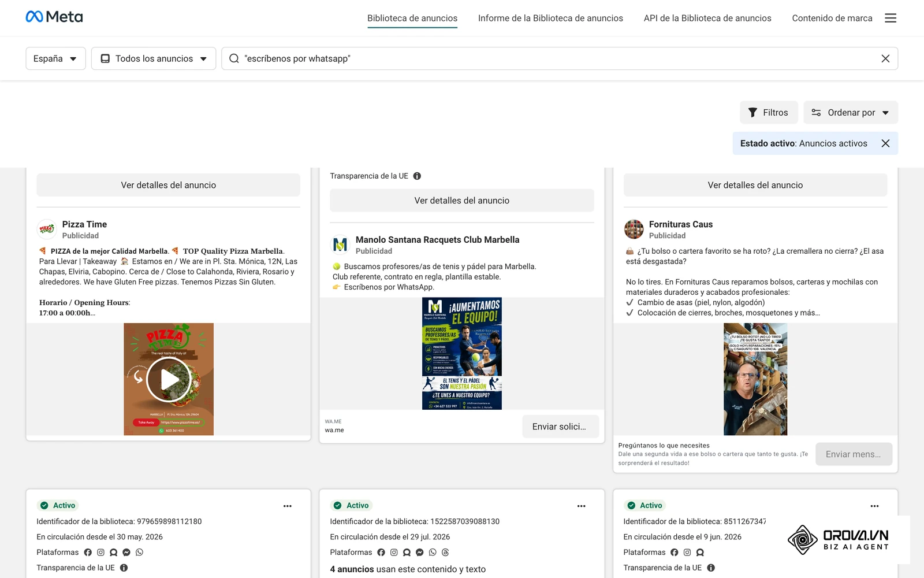Image resolution: width=924 pixels, height=578 pixels.
Task: Open options menu for ad 1522587039088130
Action: tap(582, 506)
